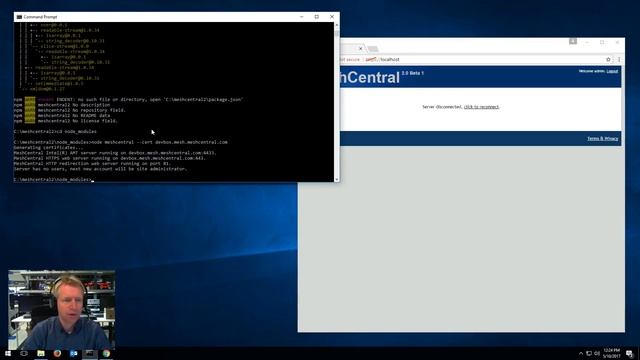640x360 pixels.
Task: Click the webcam video thumbnail
Action: (x=62, y=309)
